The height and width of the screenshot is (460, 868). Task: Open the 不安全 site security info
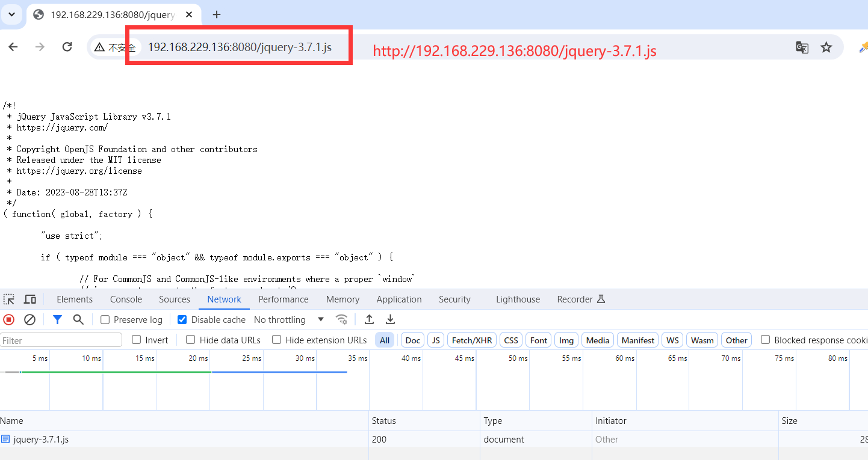click(115, 48)
